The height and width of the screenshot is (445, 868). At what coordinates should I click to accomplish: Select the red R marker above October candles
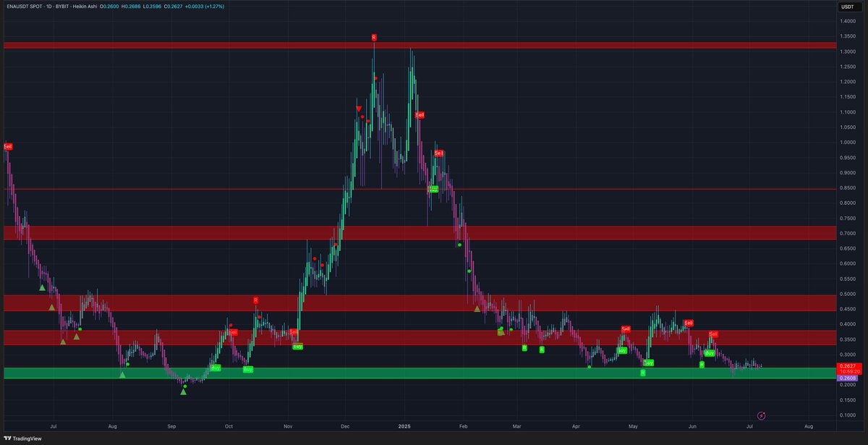point(255,300)
